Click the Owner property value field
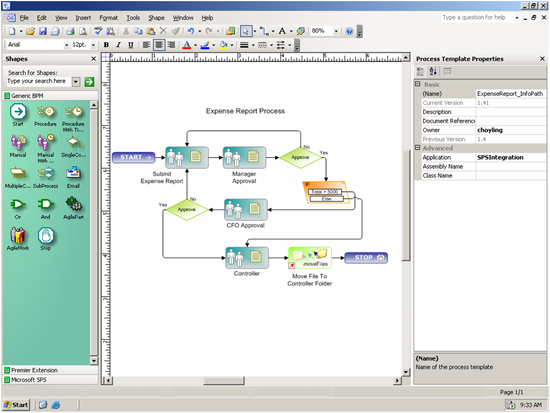The image size is (550, 413). [511, 130]
